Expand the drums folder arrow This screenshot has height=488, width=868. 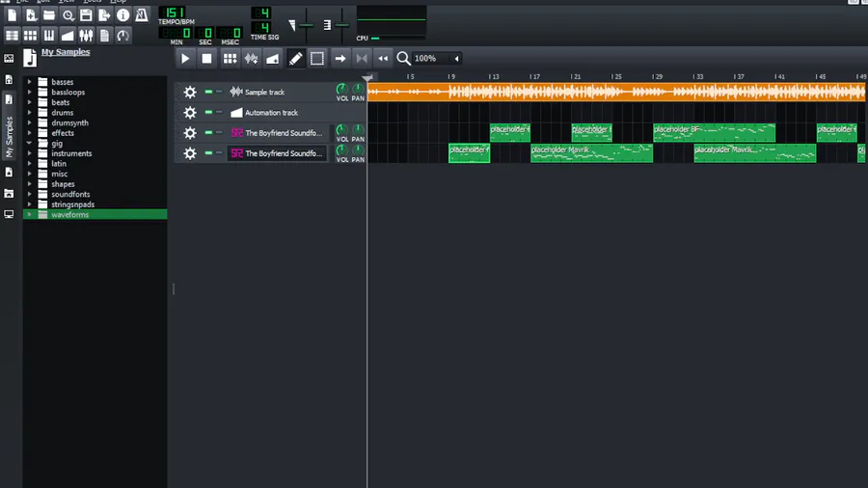click(x=29, y=112)
